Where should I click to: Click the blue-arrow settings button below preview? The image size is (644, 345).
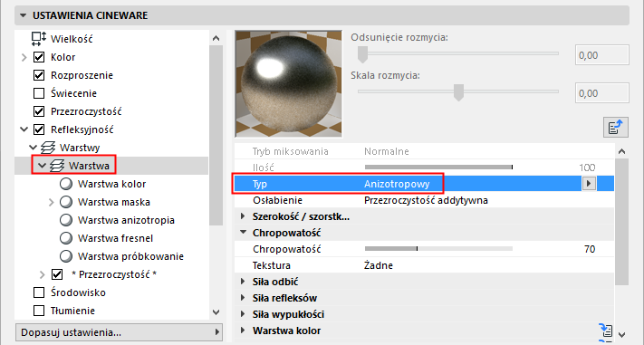click(616, 128)
